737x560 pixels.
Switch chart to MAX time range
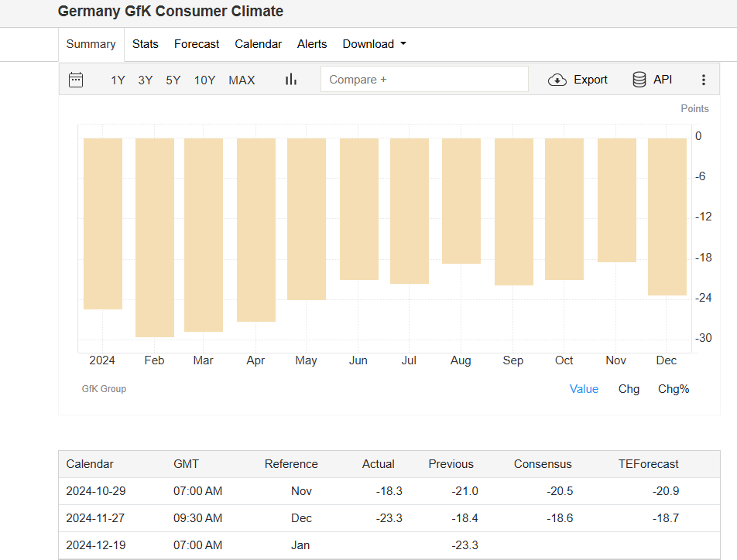[242, 80]
